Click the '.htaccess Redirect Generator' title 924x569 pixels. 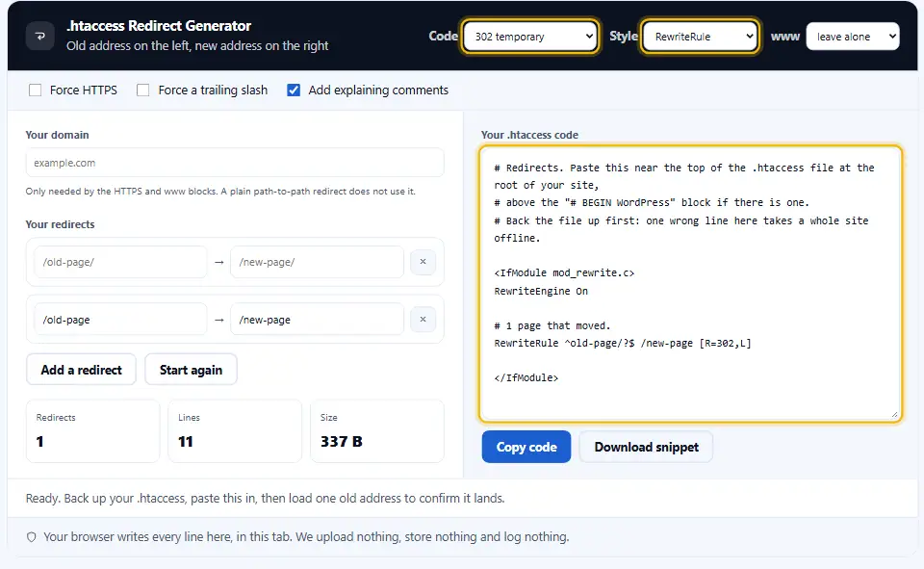pos(159,26)
